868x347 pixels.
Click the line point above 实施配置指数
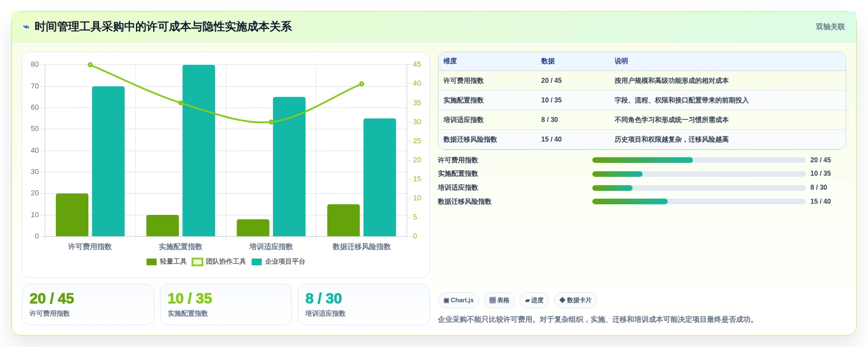tap(181, 103)
